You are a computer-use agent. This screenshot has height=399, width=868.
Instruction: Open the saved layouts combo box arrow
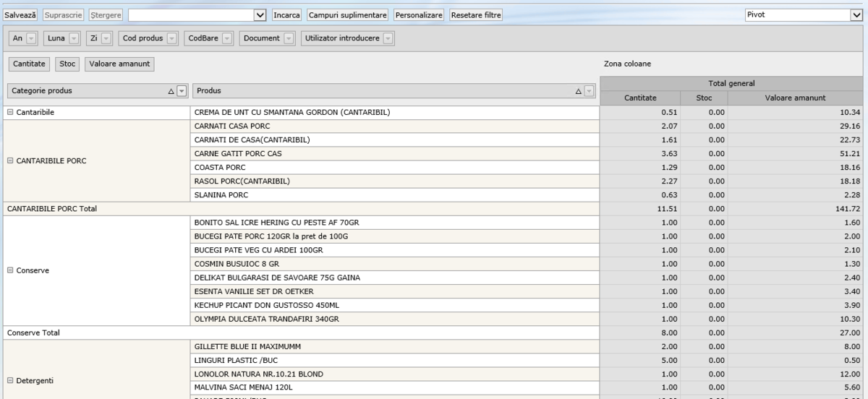[261, 14]
